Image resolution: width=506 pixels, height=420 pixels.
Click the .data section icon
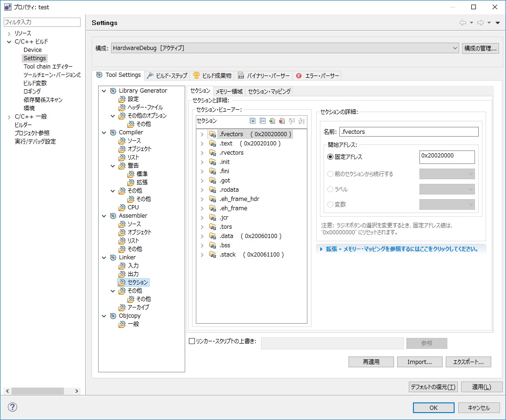tap(212, 236)
